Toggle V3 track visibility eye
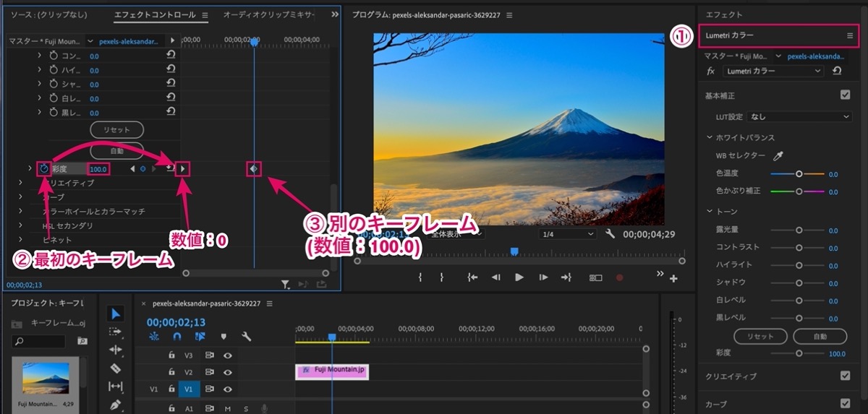The width and height of the screenshot is (868, 414). pos(228,355)
